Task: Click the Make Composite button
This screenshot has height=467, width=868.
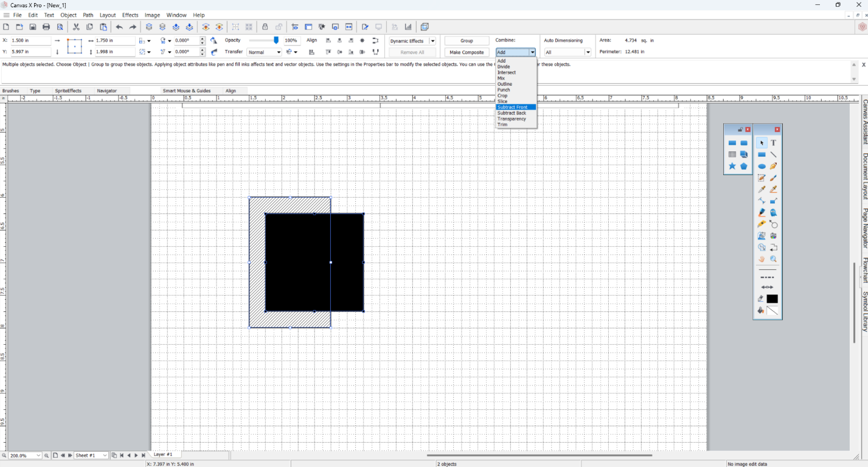Action: point(467,52)
